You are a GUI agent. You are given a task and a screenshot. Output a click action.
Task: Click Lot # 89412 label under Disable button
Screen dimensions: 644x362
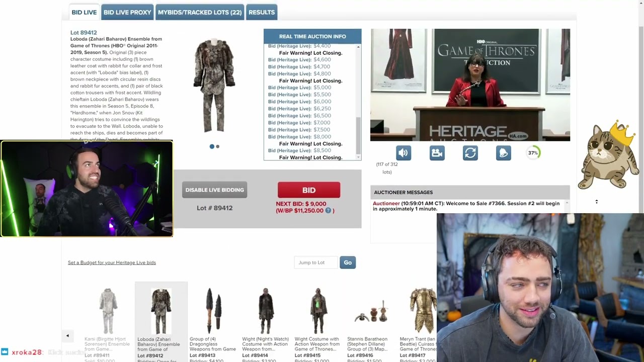tap(214, 208)
